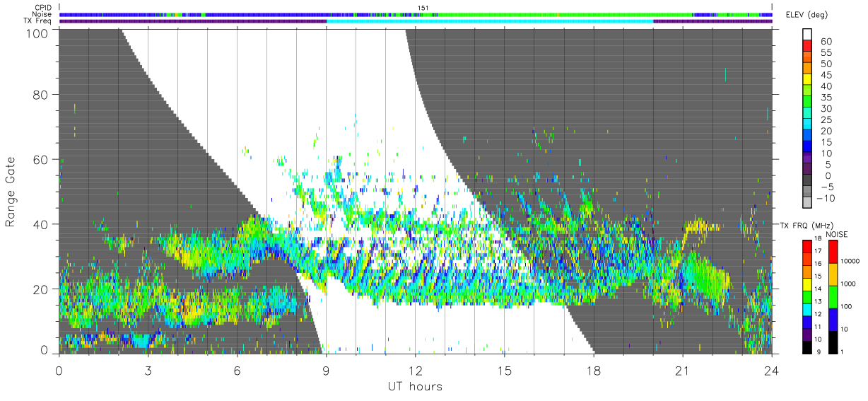
Task: Click the x-axis tick label 21
Action: 683,370
